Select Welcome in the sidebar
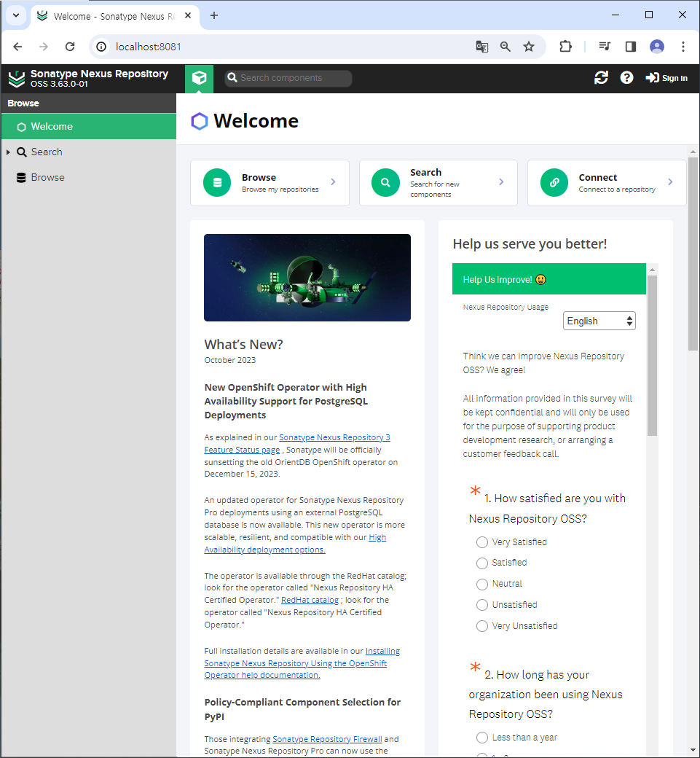The height and width of the screenshot is (758, 700). (89, 127)
